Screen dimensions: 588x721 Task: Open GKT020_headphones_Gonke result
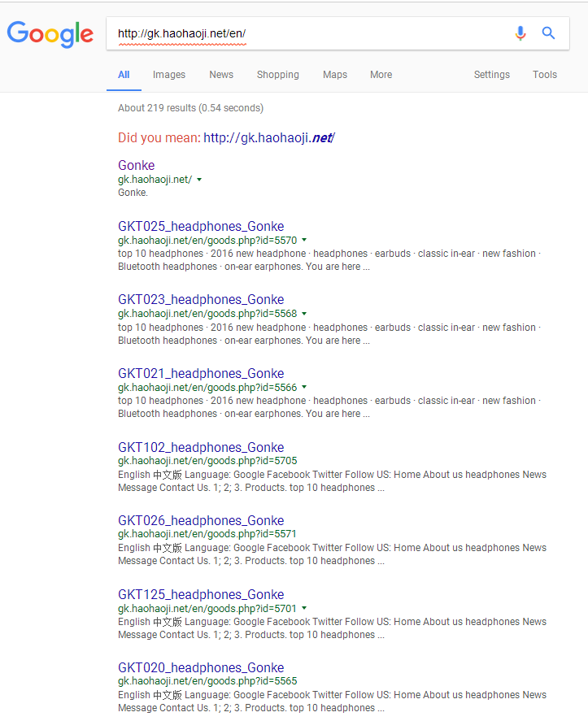coord(201,667)
